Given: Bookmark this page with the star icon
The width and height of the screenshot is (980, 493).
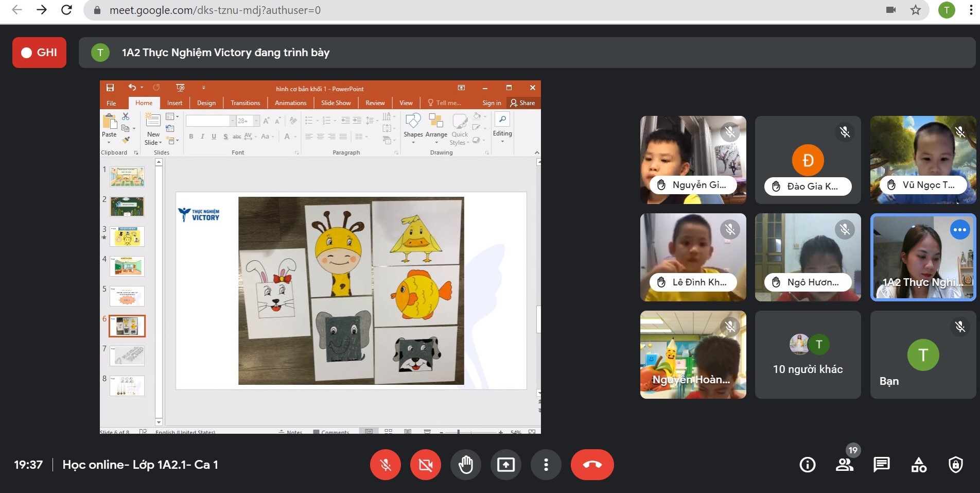Looking at the screenshot, I should [915, 10].
